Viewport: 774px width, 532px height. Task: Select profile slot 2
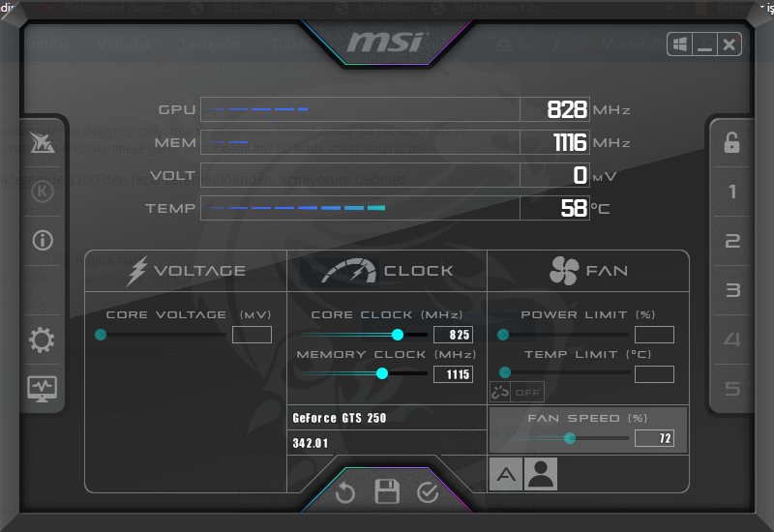732,241
